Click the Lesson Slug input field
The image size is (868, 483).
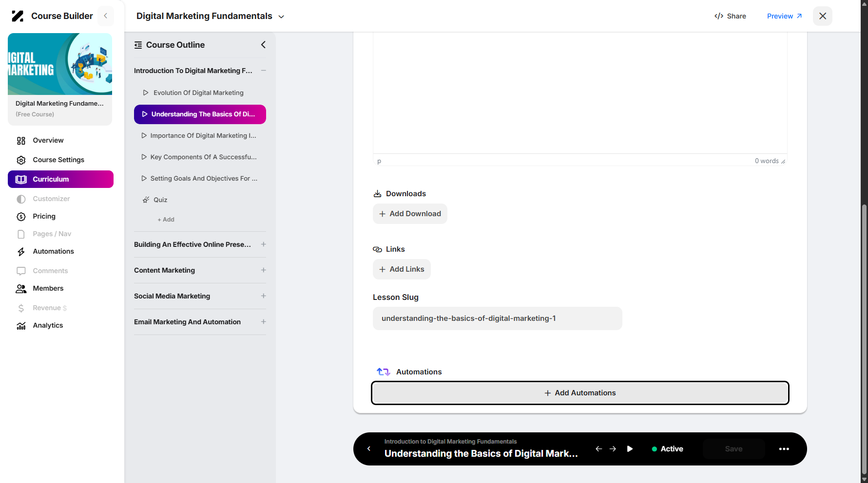(x=497, y=318)
